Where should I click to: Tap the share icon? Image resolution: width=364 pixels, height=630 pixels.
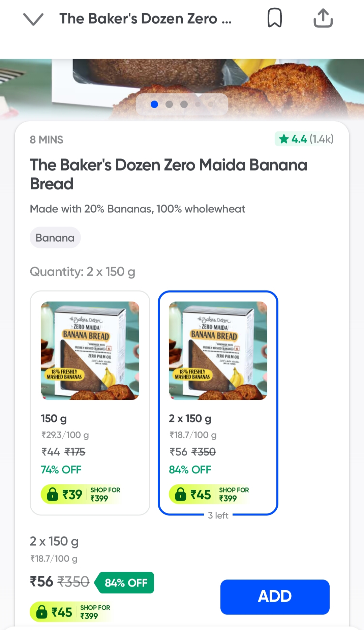point(323,18)
